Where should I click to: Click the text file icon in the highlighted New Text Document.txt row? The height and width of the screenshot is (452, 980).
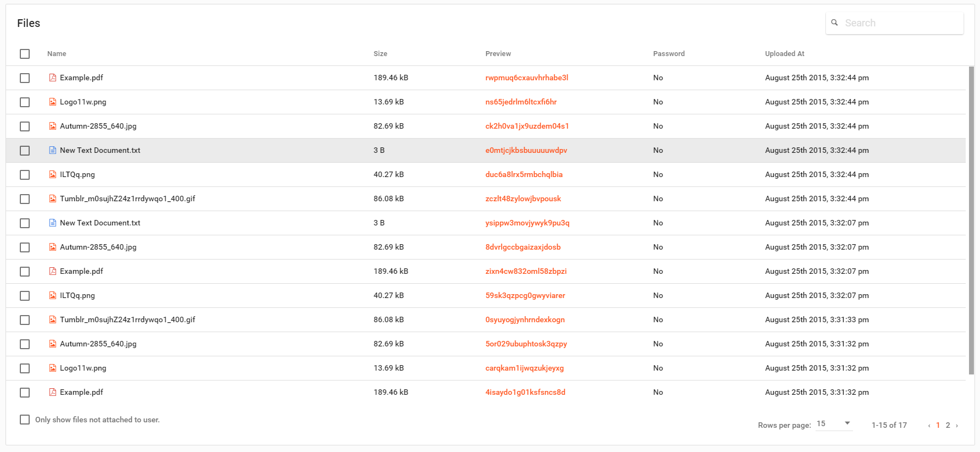(52, 150)
